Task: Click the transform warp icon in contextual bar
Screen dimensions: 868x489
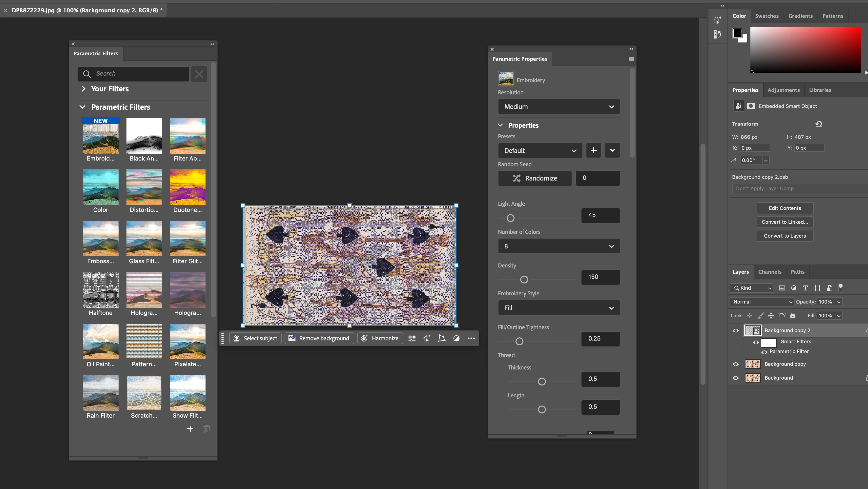Action: coord(441,338)
